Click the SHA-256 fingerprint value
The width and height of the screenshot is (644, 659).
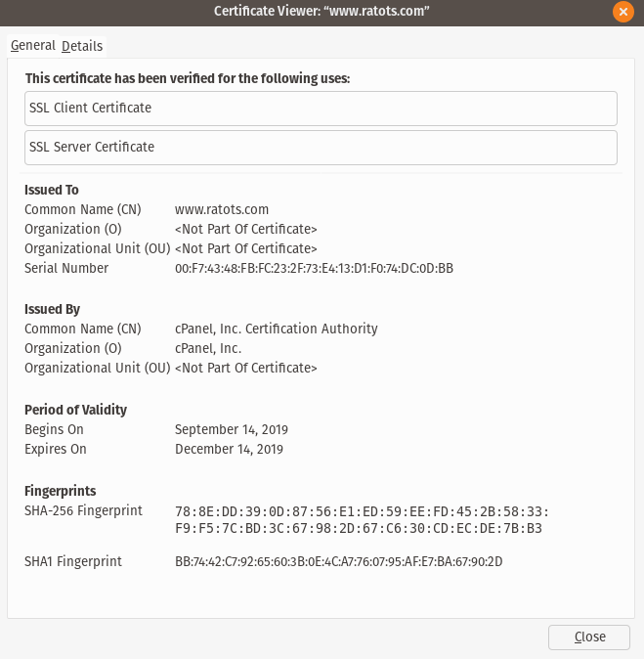362,520
